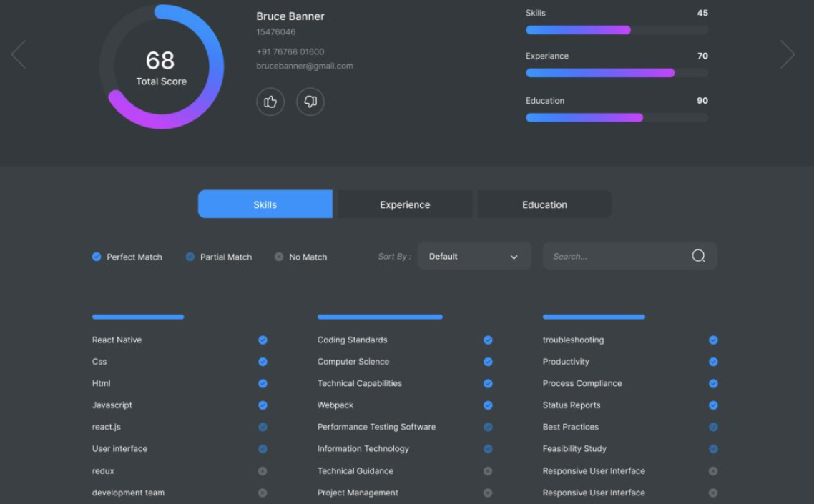Click the thumbs down icon
This screenshot has width=814, height=504.
click(310, 102)
